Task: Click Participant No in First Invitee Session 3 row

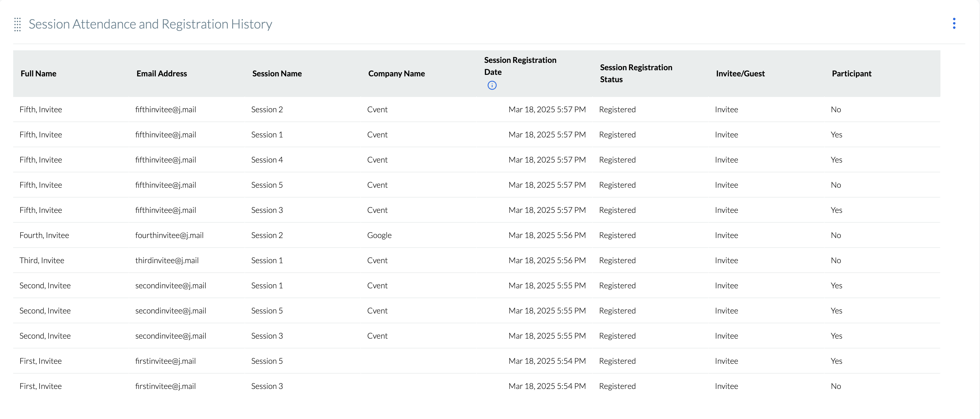Action: pyautogui.click(x=836, y=386)
